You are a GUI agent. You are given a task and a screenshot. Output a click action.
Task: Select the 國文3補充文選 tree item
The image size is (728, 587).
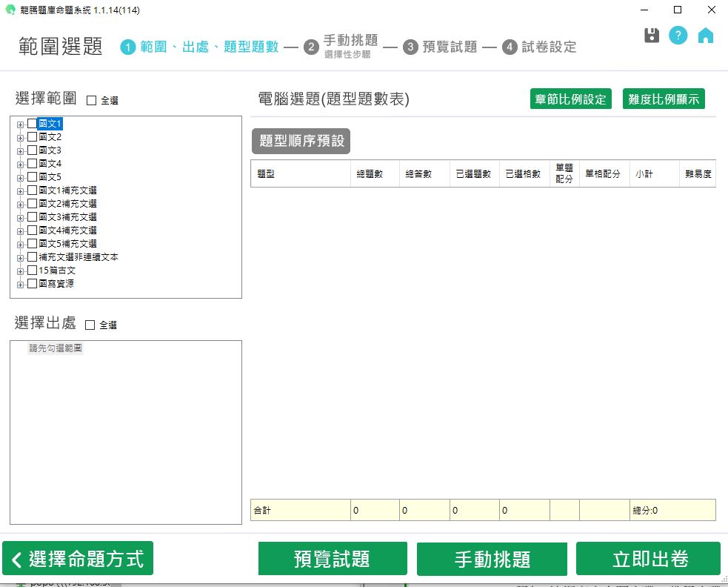click(x=67, y=217)
